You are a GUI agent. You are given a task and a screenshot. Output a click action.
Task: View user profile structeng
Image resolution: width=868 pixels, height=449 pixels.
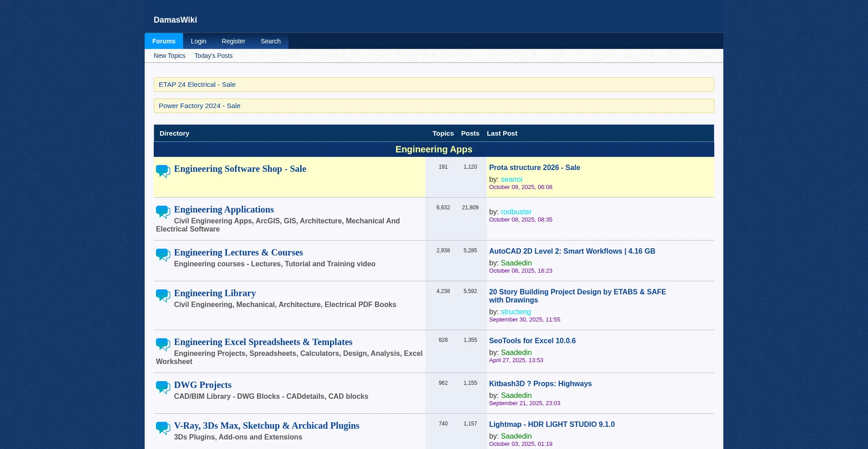coord(515,312)
